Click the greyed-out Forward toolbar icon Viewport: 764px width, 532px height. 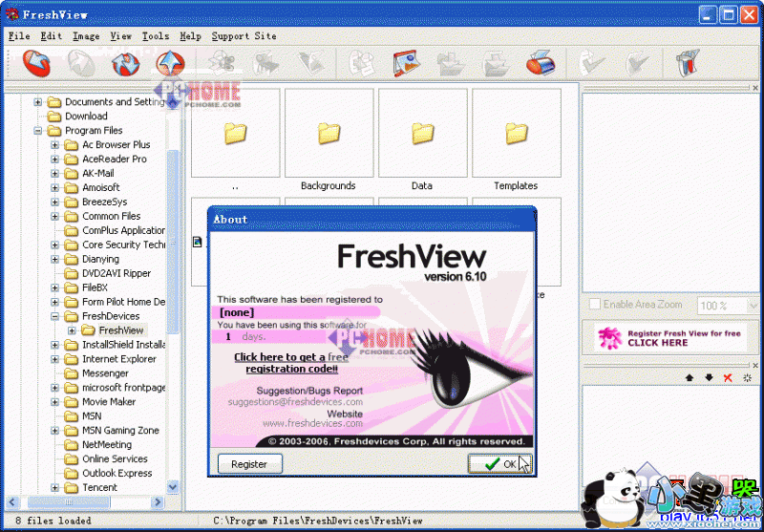pos(81,63)
